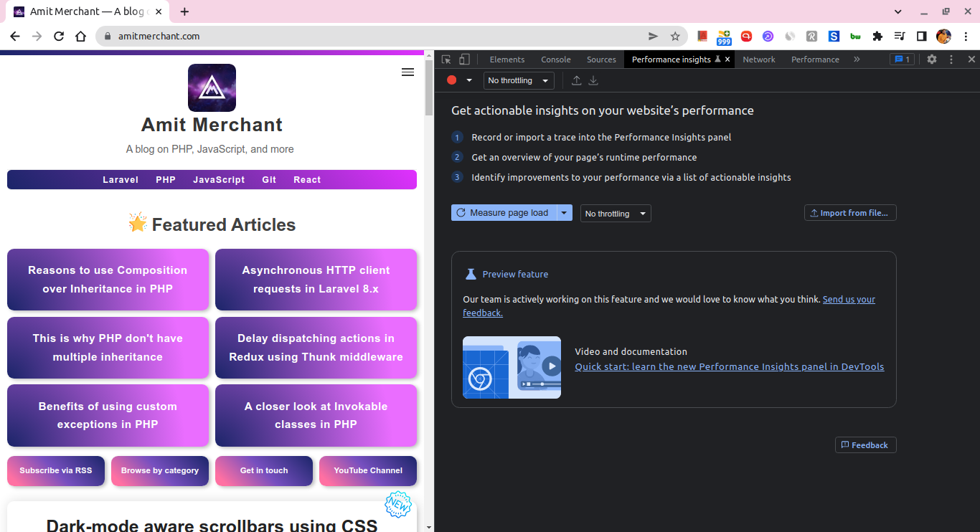Open the media control playlist icon

coord(900,36)
